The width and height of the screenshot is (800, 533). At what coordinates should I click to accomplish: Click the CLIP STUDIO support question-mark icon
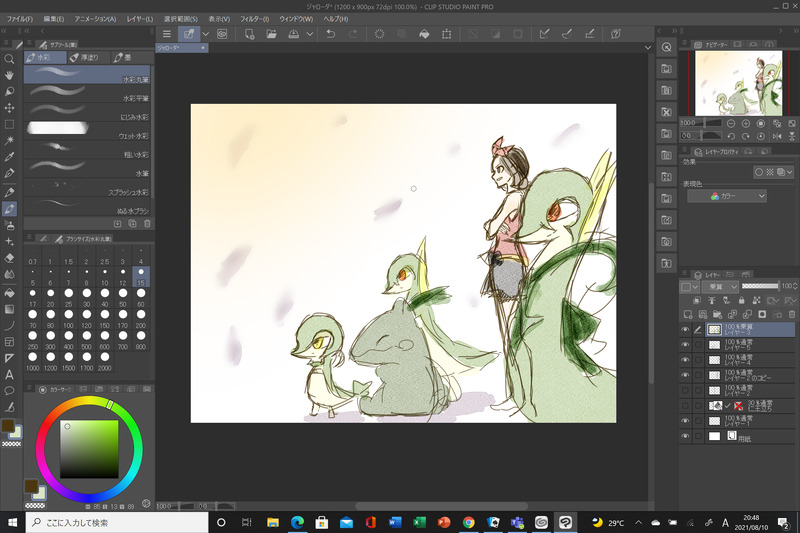(x=616, y=34)
